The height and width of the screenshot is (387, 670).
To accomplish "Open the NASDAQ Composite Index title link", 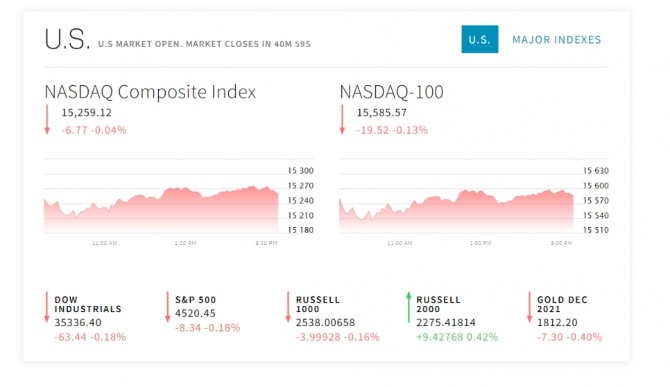I will coord(150,92).
